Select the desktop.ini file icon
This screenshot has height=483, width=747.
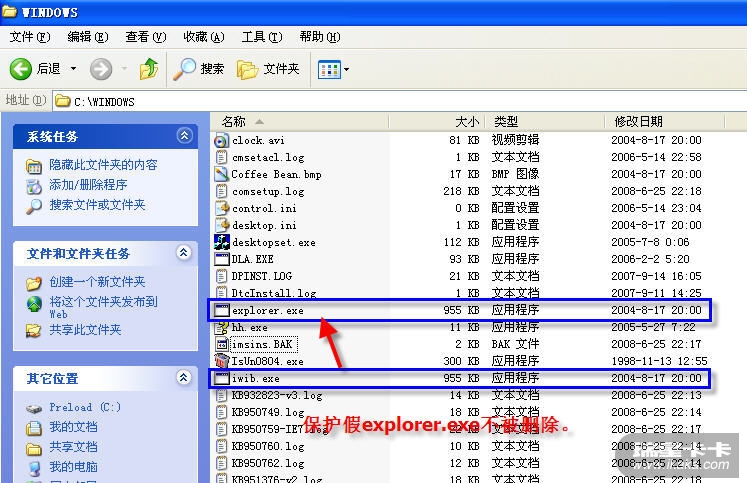(x=222, y=225)
